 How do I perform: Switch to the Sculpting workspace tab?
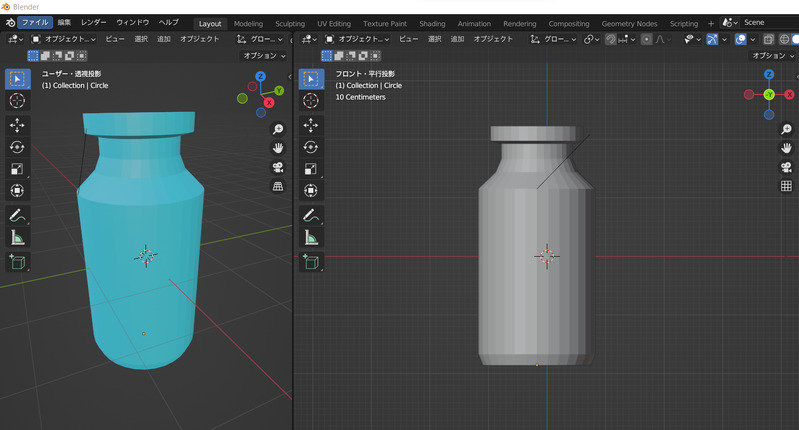tap(289, 23)
